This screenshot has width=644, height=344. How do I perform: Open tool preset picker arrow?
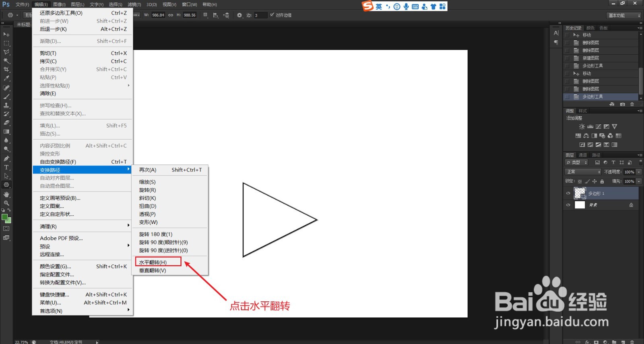17,15
